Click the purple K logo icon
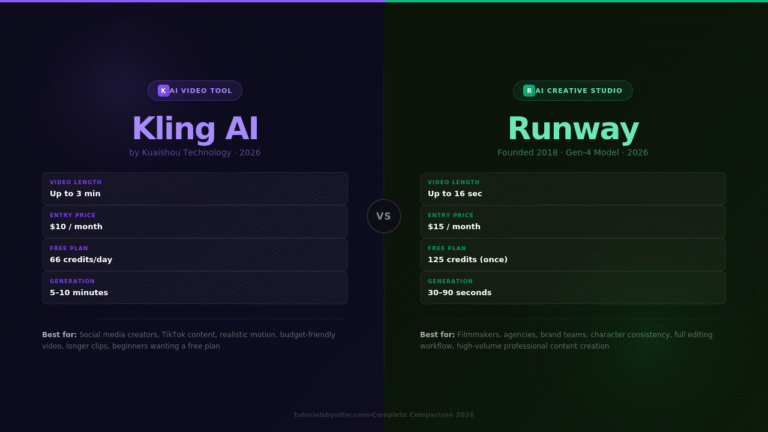 tap(164, 91)
